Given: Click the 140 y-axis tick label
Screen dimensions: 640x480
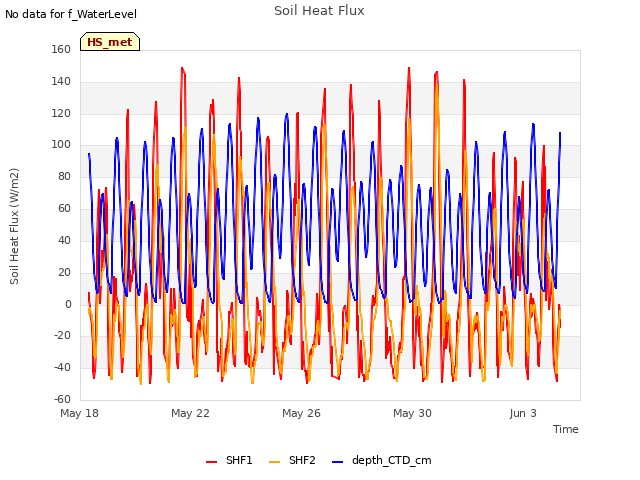Looking at the screenshot, I should [x=61, y=81].
